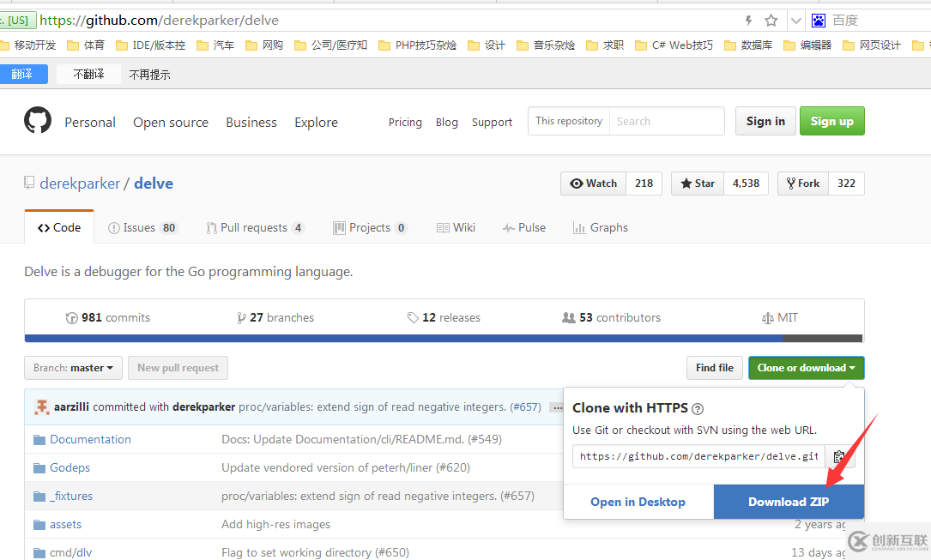Click the repository Search input field
This screenshot has height=560, width=931.
(x=666, y=121)
